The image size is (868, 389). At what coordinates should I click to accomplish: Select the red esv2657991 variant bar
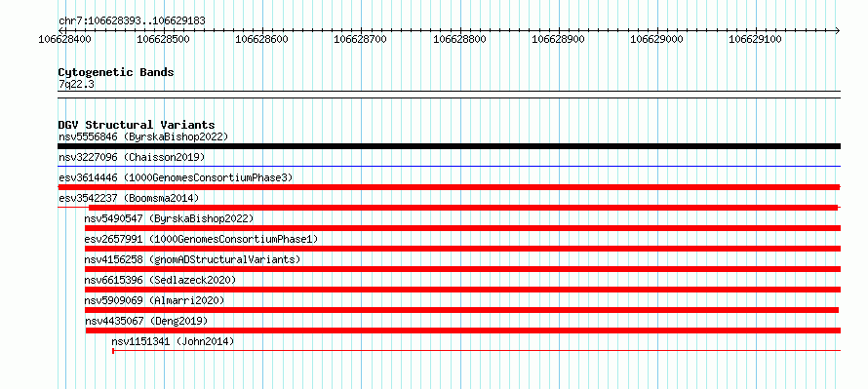pos(462,249)
